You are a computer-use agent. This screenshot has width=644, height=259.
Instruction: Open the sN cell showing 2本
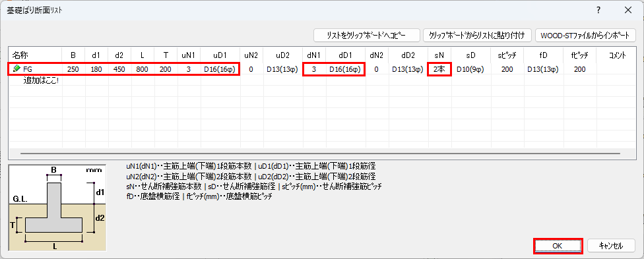pos(439,69)
